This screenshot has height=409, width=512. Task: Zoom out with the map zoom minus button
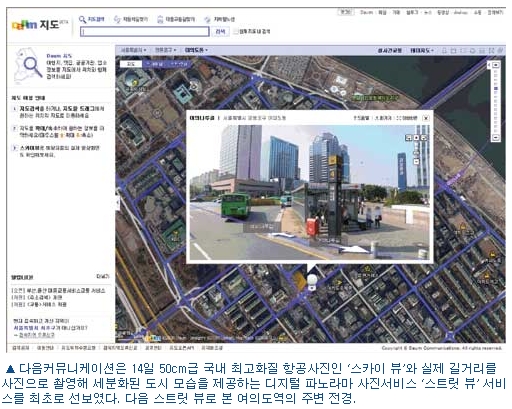(496, 137)
